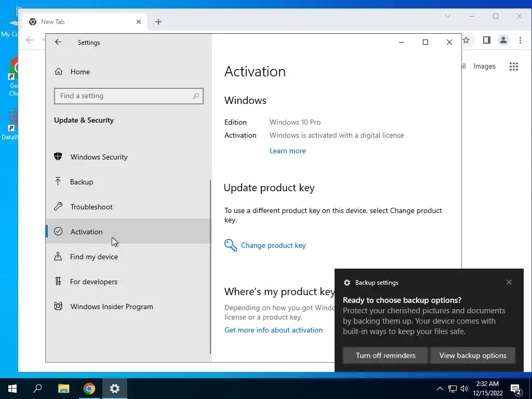Click Chrome back navigation arrow

30,40
